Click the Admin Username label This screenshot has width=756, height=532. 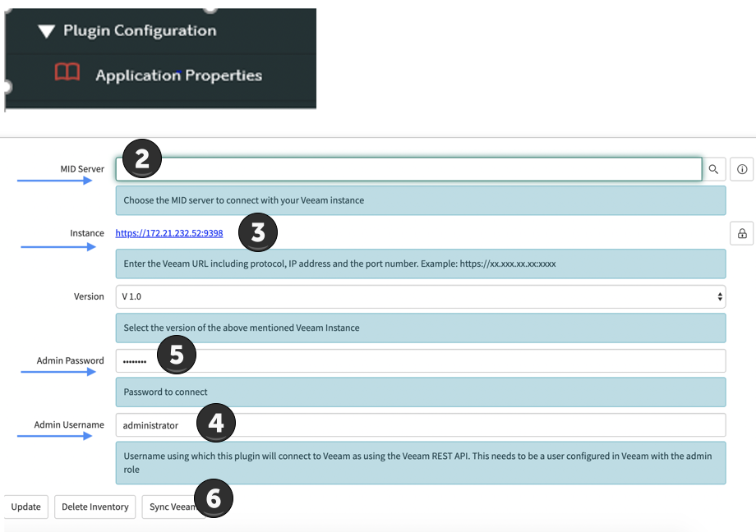[x=69, y=425]
